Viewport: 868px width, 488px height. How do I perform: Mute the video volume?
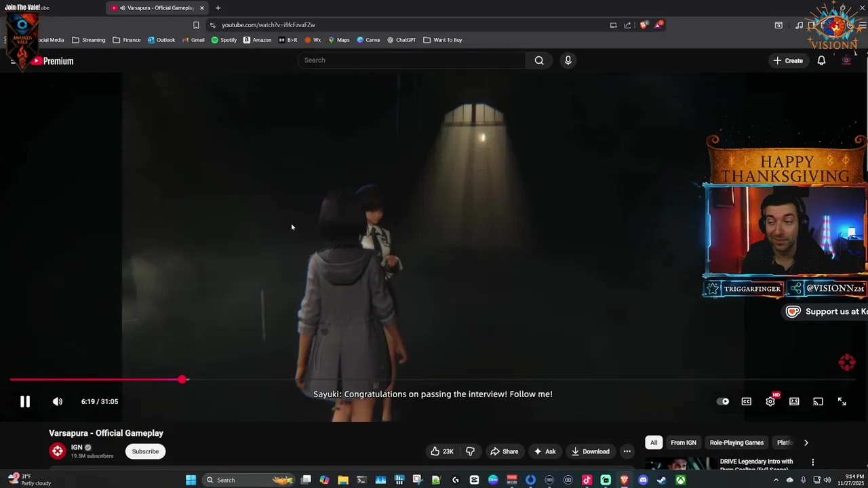tap(58, 401)
